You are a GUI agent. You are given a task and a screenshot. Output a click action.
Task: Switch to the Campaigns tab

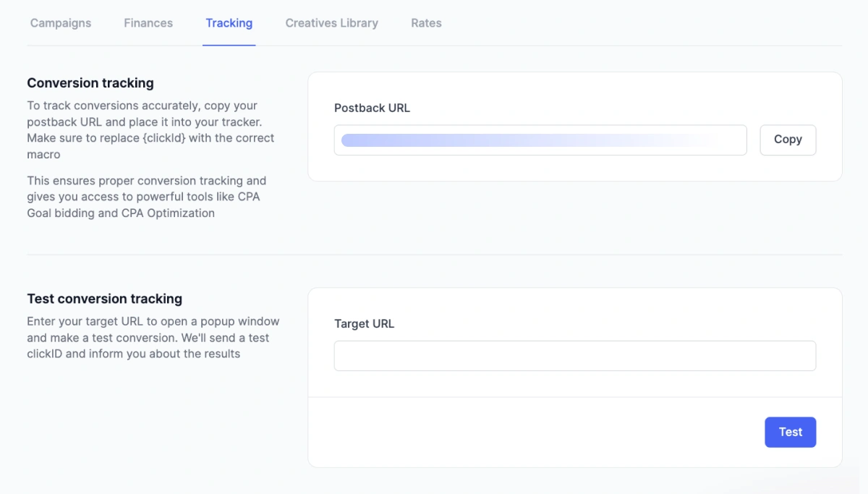click(60, 22)
